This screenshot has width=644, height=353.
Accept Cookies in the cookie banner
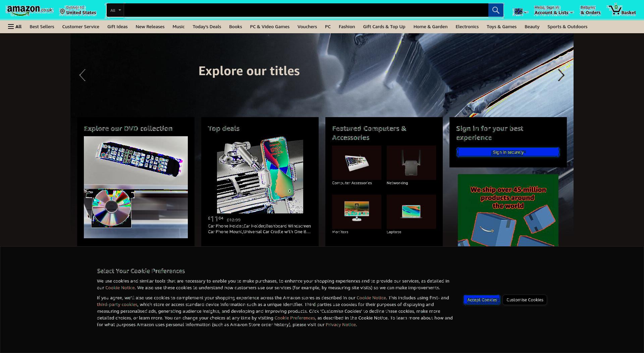(x=482, y=300)
